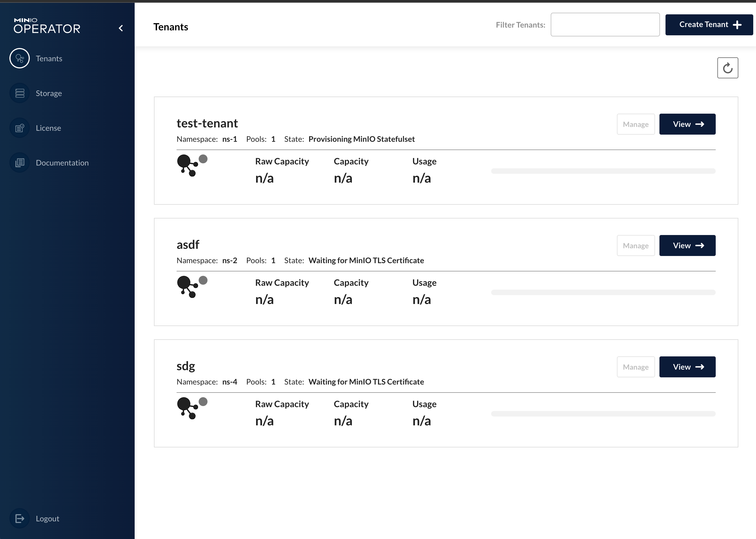
Task: Open the Storage sidebar icon
Action: 20,93
